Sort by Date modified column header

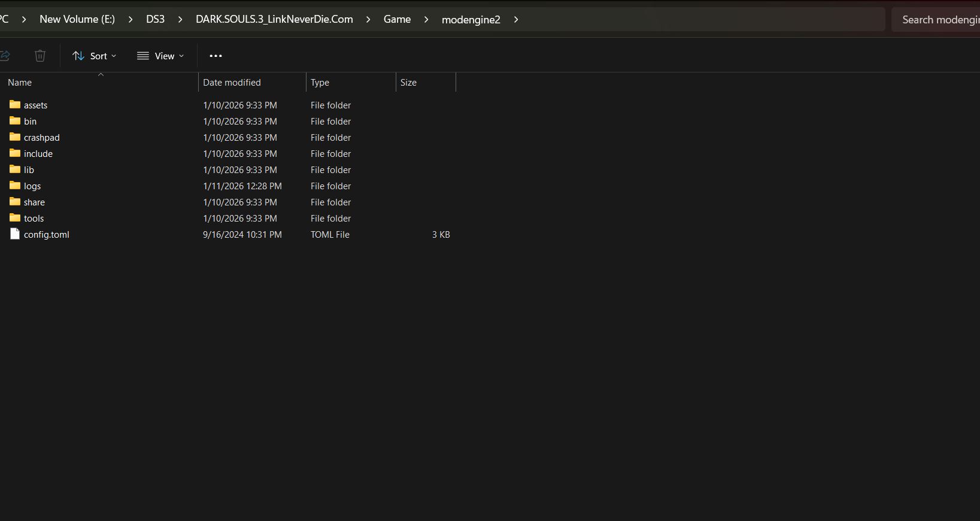(x=232, y=83)
